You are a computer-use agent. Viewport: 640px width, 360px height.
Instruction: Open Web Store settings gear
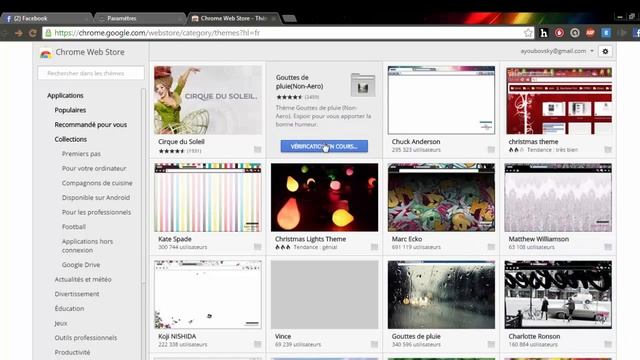coord(605,51)
